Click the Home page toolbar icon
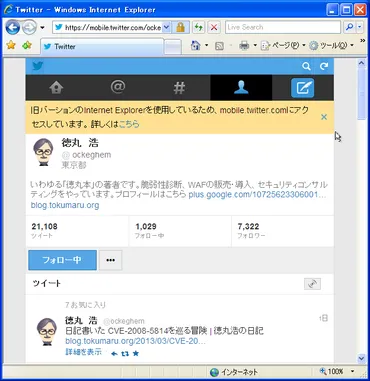Viewport: 370px width, 381px height. pos(195,46)
